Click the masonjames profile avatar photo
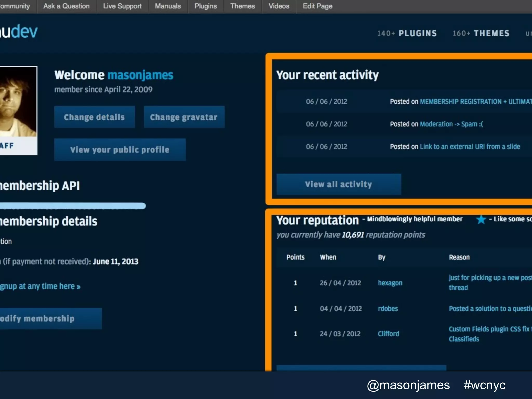Image resolution: width=532 pixels, height=399 pixels. [18, 102]
